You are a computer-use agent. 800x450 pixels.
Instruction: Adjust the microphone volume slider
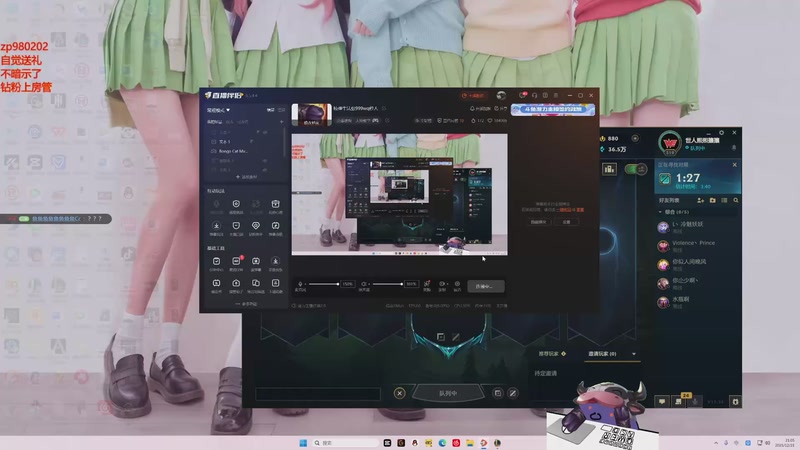pyautogui.click(x=323, y=284)
